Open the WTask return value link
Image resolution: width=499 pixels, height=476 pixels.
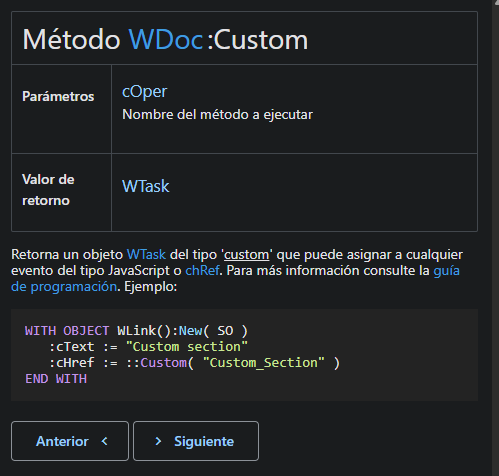[x=146, y=186]
